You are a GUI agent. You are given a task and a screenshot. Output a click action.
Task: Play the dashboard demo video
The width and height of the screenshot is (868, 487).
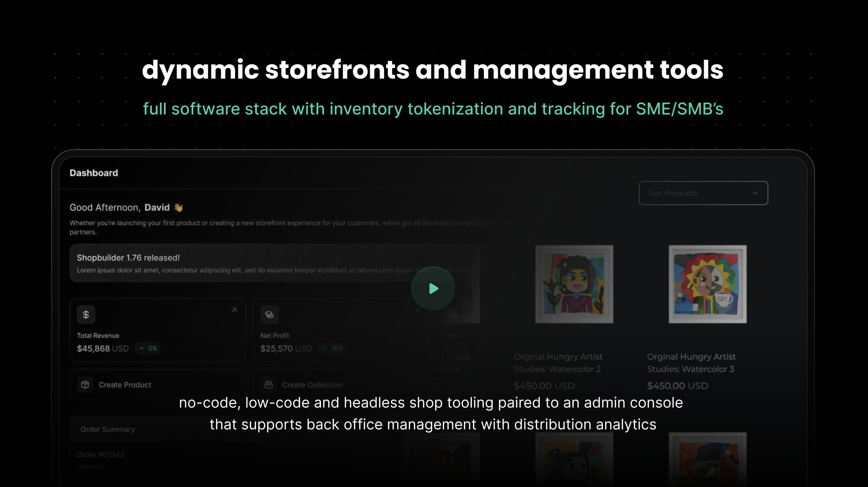pos(433,289)
